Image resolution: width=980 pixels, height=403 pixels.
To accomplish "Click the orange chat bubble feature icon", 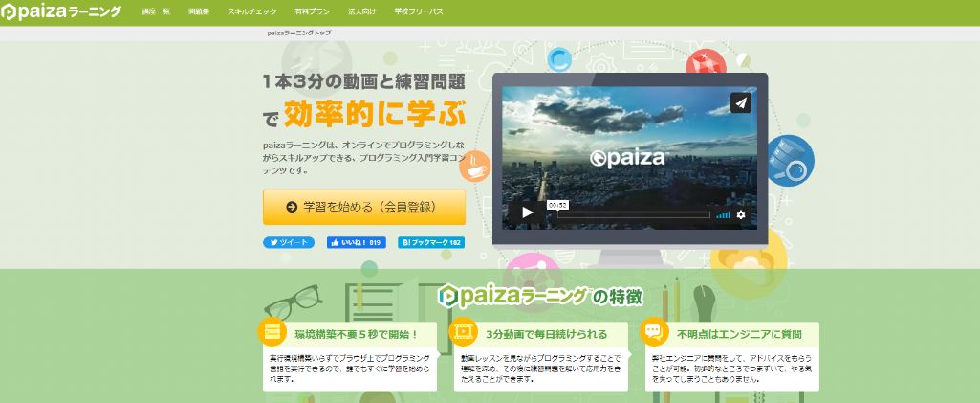I will point(654,331).
